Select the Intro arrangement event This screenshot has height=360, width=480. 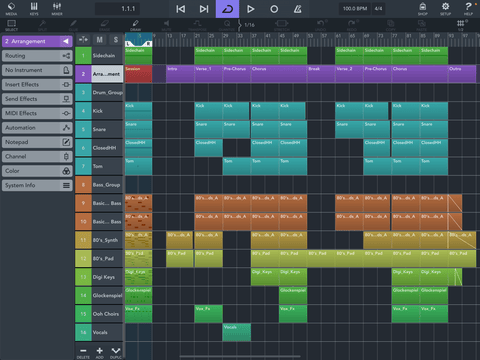point(180,74)
